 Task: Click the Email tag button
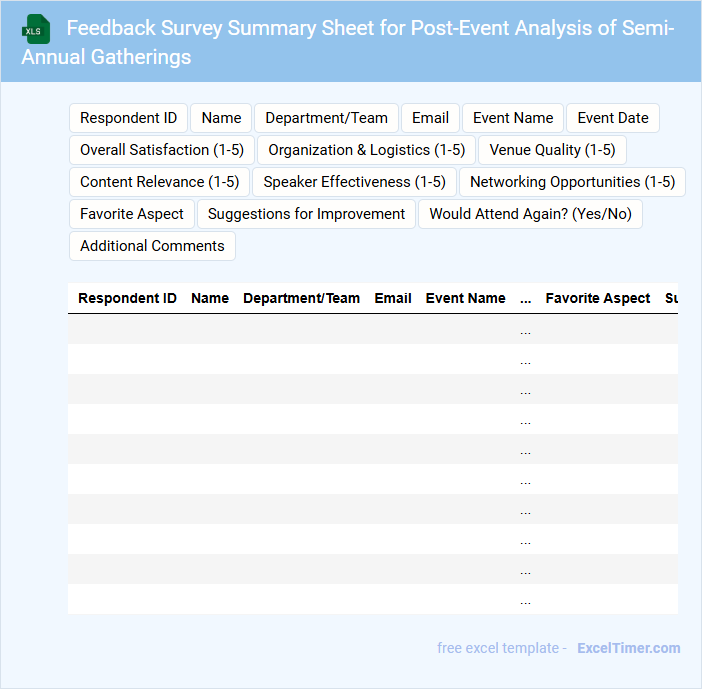point(430,118)
